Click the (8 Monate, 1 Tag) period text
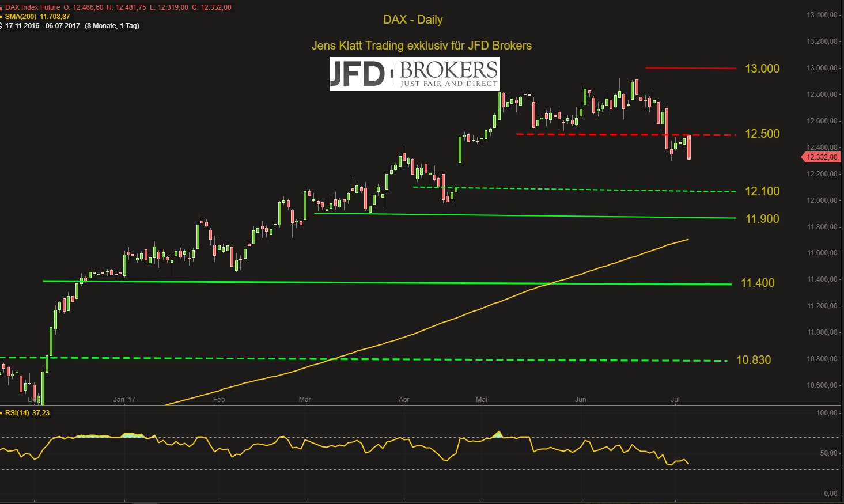 pos(112,26)
